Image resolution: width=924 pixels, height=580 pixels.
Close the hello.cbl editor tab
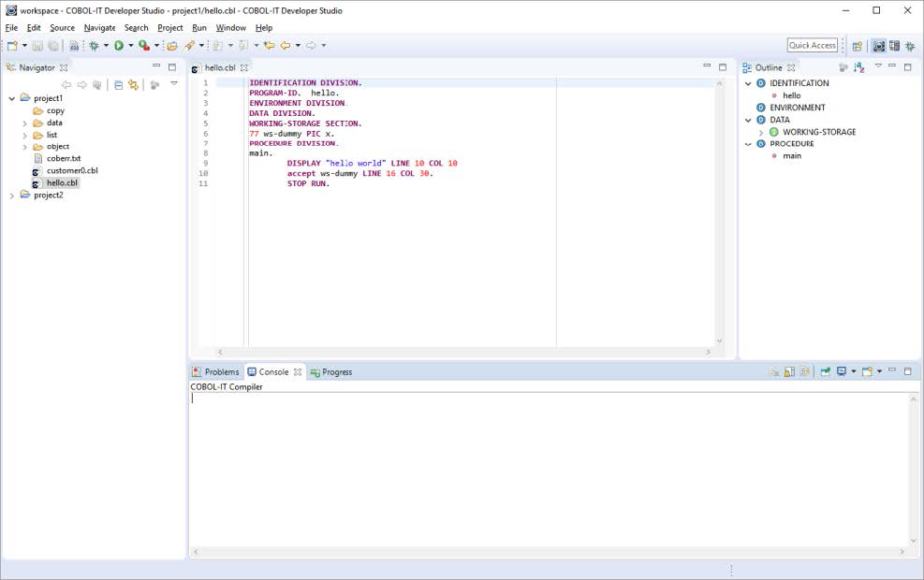pos(244,67)
